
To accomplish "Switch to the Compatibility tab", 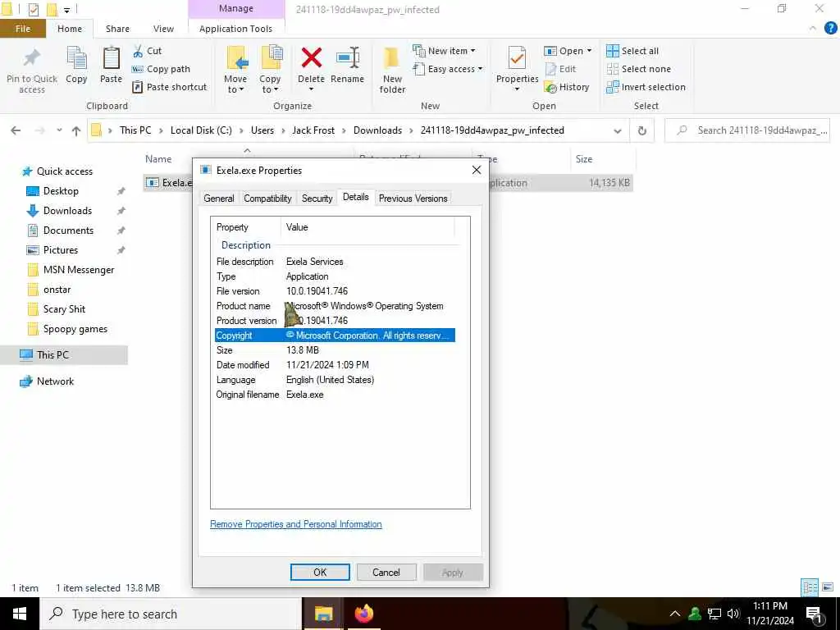I will (x=267, y=199).
